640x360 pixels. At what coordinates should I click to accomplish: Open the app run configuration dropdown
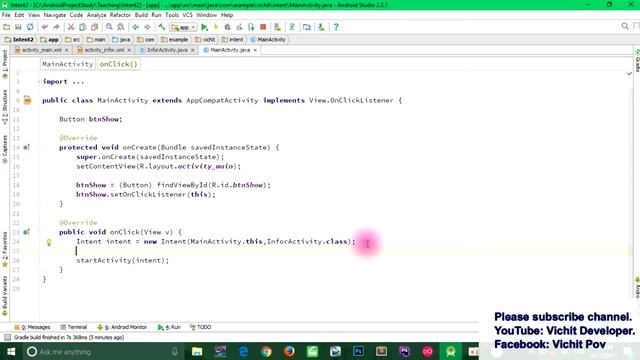(x=184, y=27)
